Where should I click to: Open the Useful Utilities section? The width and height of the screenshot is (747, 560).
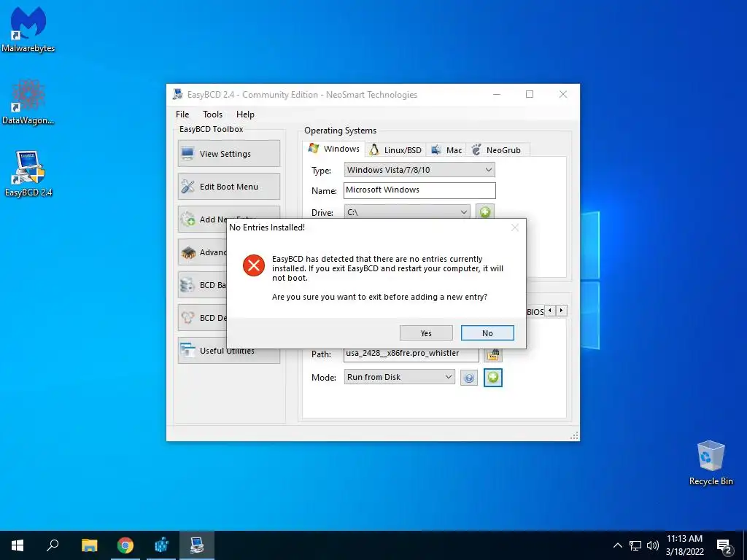click(228, 351)
